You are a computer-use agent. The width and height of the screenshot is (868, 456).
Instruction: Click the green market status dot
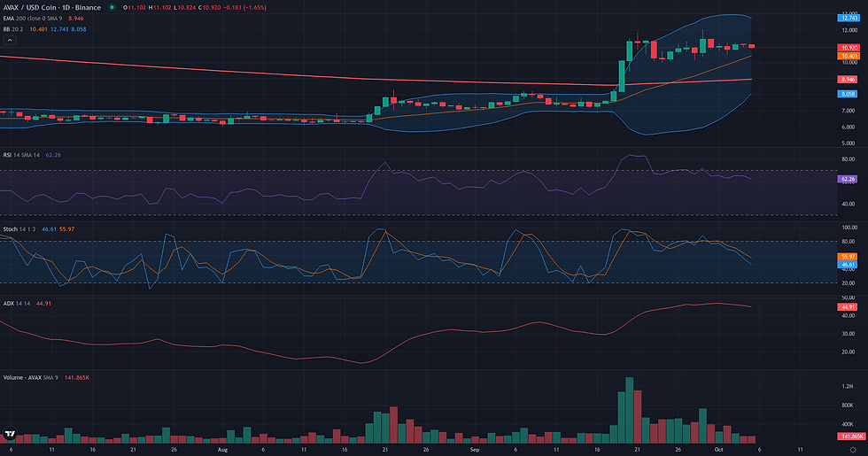point(112,7)
